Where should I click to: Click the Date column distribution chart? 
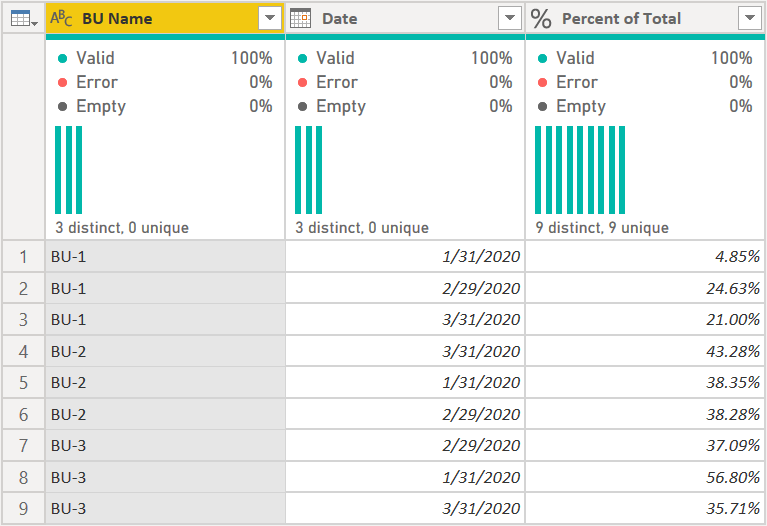tap(309, 170)
